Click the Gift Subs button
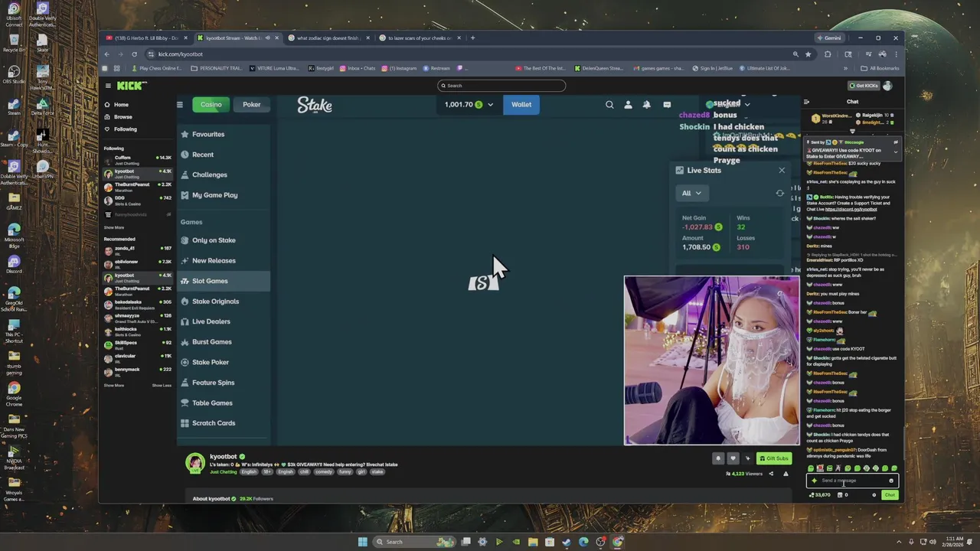Image resolution: width=980 pixels, height=551 pixels. click(774, 458)
